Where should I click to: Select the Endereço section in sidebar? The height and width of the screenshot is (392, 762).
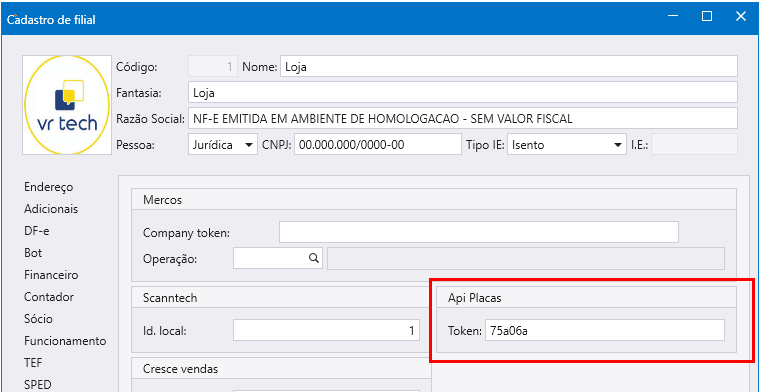pyautogui.click(x=49, y=187)
